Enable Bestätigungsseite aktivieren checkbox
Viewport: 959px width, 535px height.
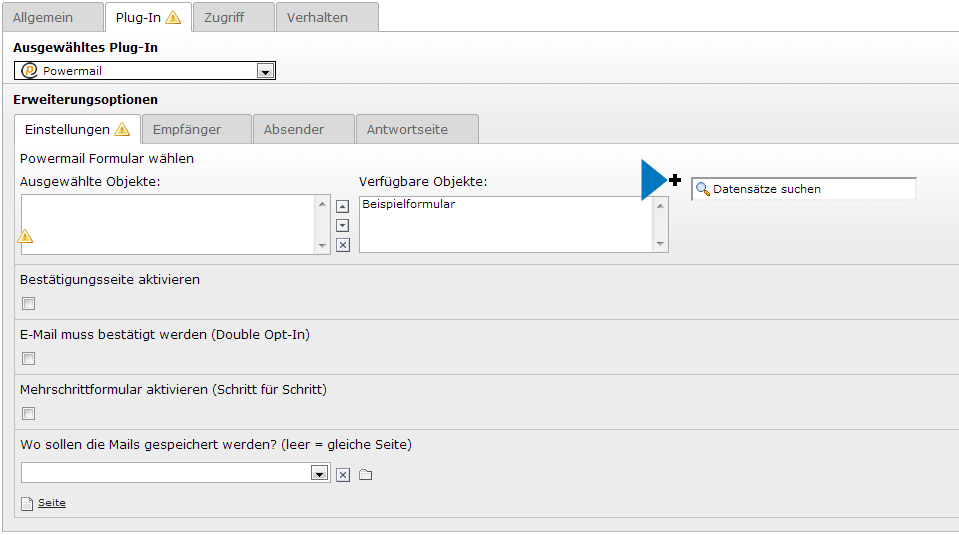click(x=29, y=304)
